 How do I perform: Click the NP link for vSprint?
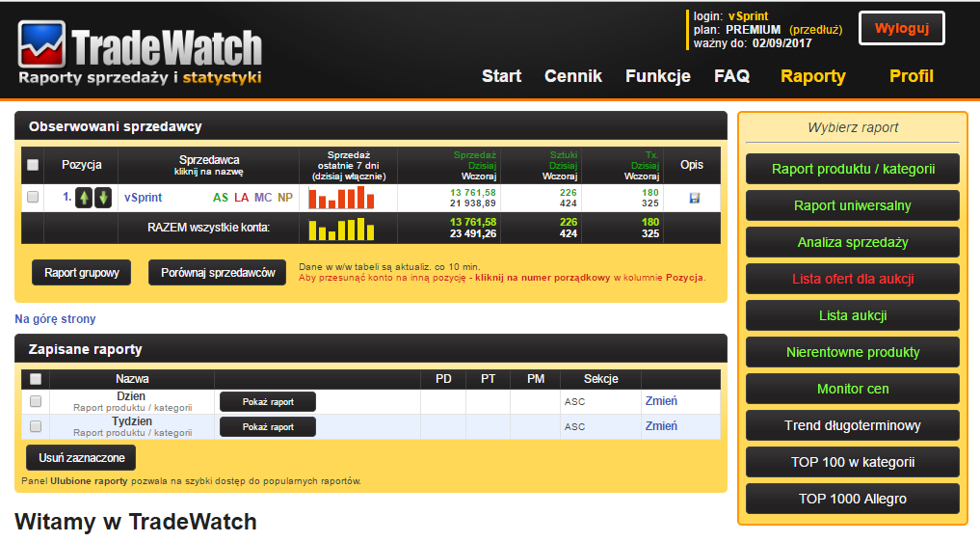pyautogui.click(x=285, y=198)
